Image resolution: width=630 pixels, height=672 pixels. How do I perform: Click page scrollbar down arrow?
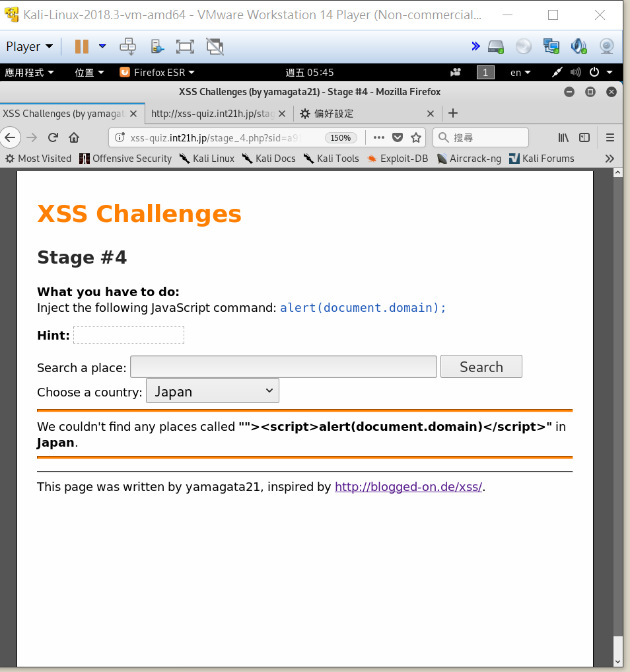pyautogui.click(x=617, y=661)
